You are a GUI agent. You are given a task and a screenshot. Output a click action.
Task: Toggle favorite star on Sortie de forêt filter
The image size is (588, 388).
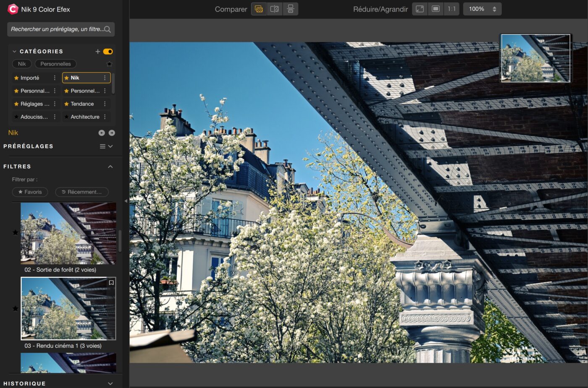(x=16, y=232)
